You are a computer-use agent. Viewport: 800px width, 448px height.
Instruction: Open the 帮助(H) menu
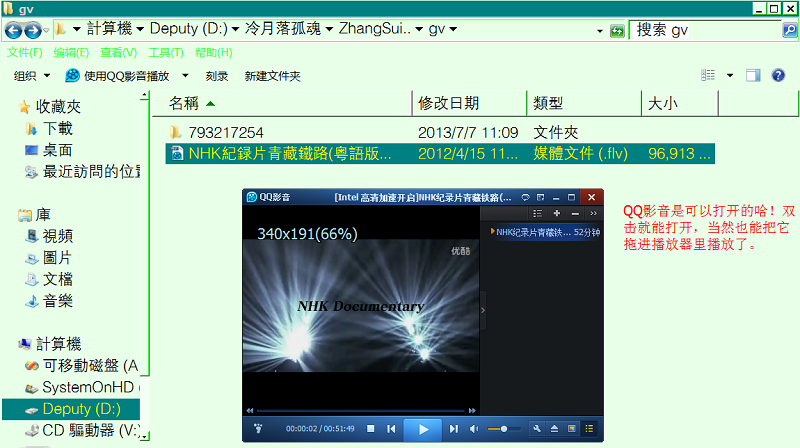pyautogui.click(x=213, y=53)
